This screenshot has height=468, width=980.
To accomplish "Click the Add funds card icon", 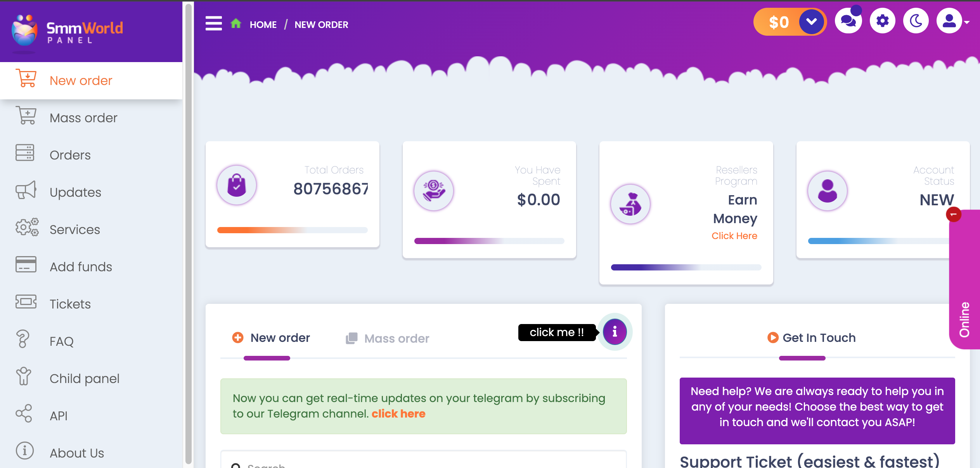I will (x=26, y=265).
